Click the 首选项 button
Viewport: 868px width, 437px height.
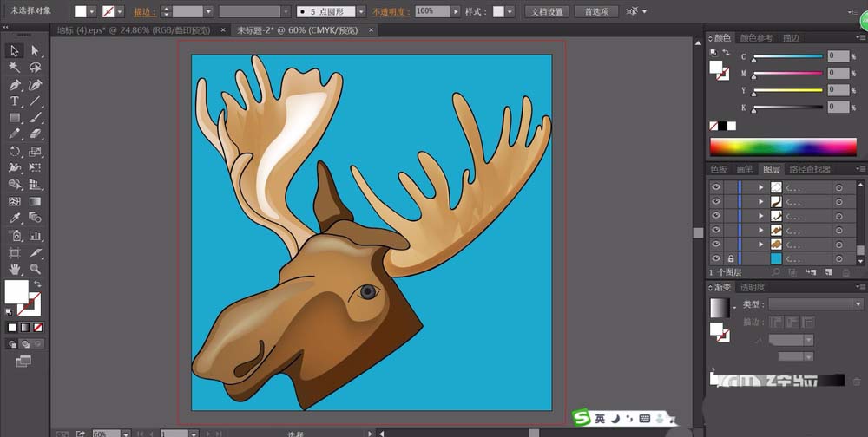pyautogui.click(x=595, y=12)
